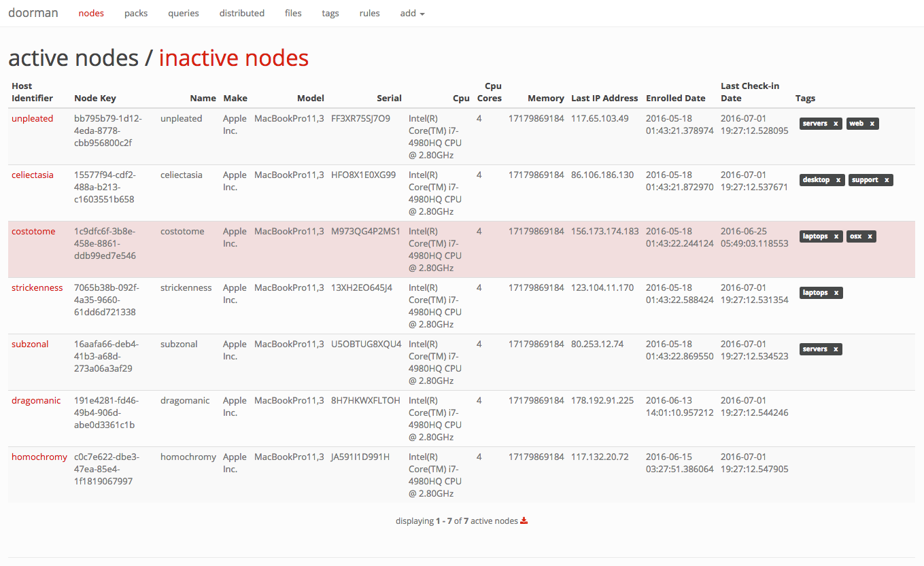924x566 pixels.
Task: Open the "queries" page
Action: 183,13
